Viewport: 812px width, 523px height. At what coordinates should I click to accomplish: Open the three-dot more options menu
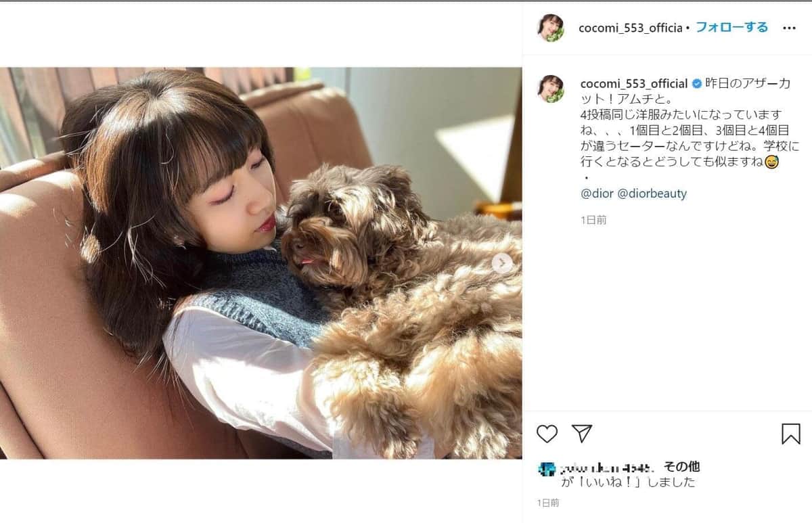(790, 28)
